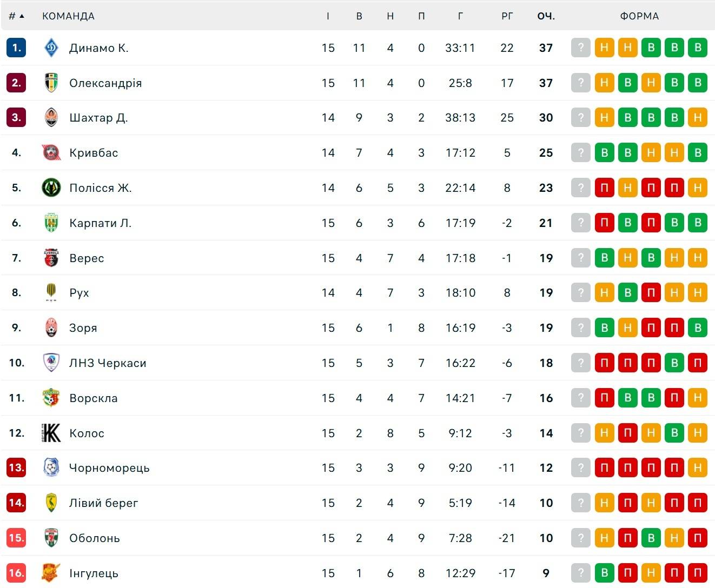
Task: Open the Лівий берег team link
Action: click(x=104, y=503)
